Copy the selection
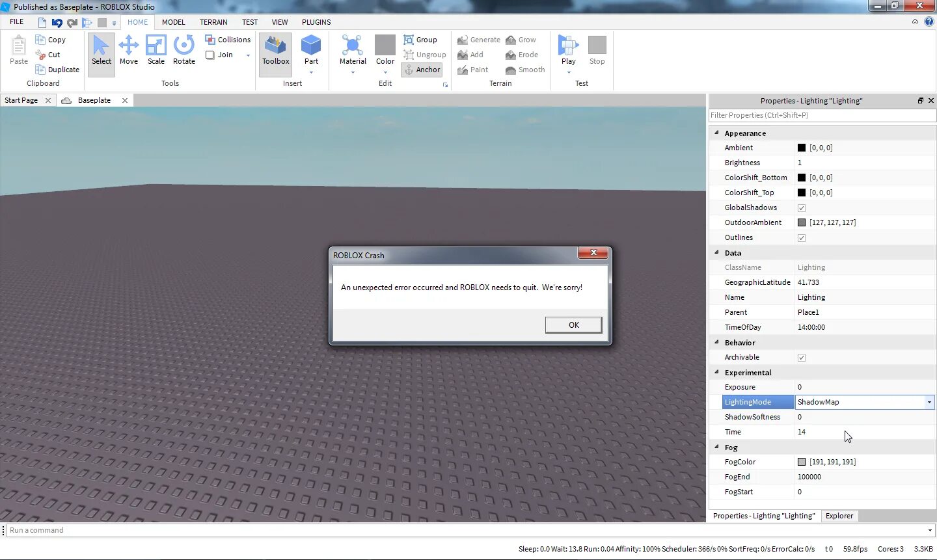The width and height of the screenshot is (937, 560). point(51,40)
